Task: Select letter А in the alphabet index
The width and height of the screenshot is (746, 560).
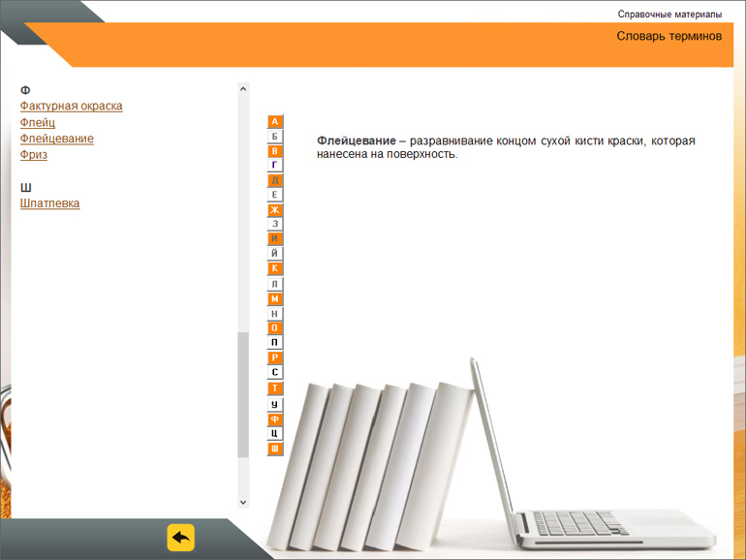Action: [x=275, y=122]
